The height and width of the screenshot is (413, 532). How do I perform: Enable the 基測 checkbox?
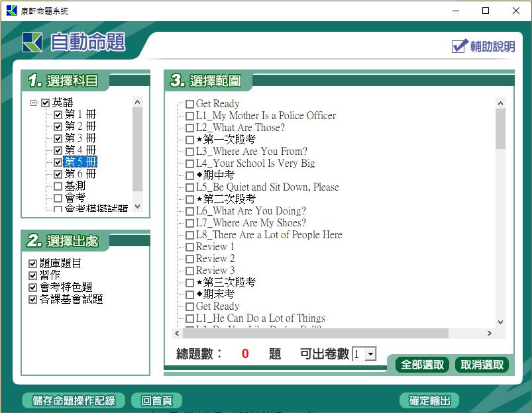click(x=58, y=187)
